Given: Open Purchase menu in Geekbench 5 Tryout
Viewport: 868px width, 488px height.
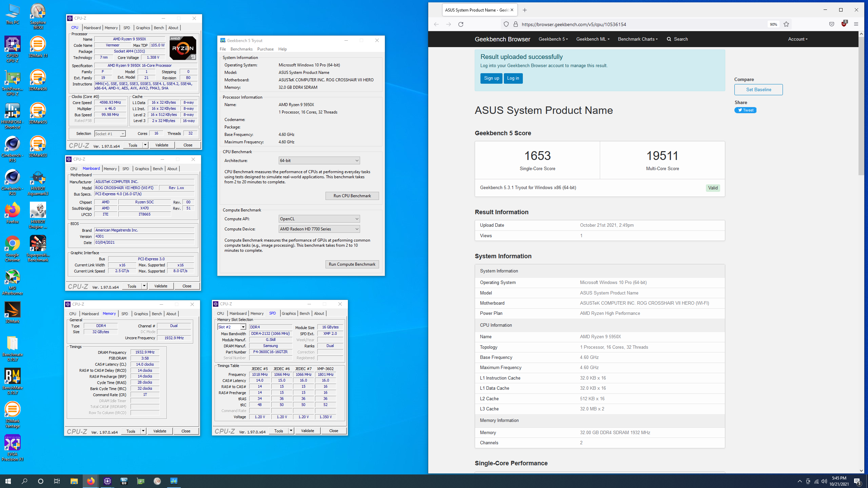Looking at the screenshot, I should click(x=265, y=49).
